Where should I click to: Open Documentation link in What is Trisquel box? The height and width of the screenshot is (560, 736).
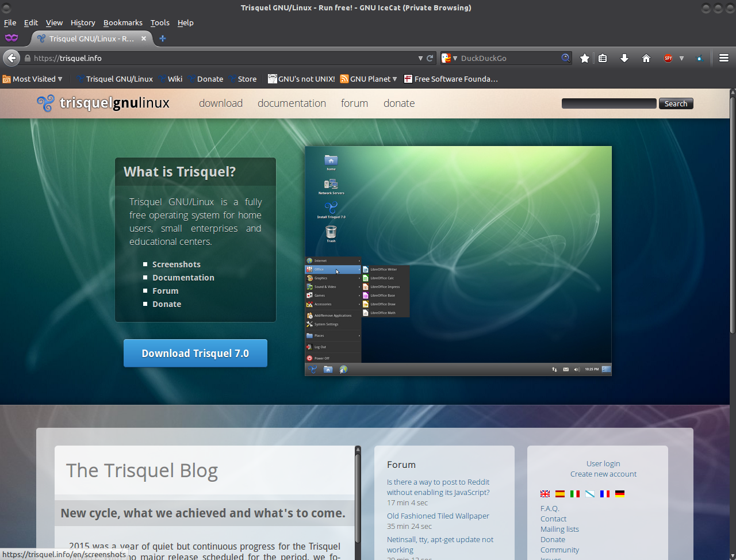click(183, 278)
